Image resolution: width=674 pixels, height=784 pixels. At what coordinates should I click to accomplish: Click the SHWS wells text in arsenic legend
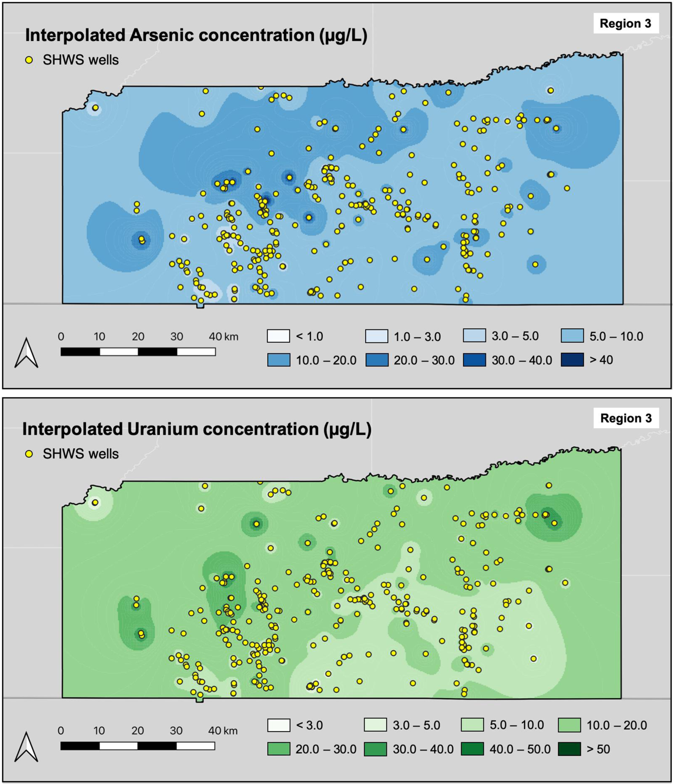81,60
